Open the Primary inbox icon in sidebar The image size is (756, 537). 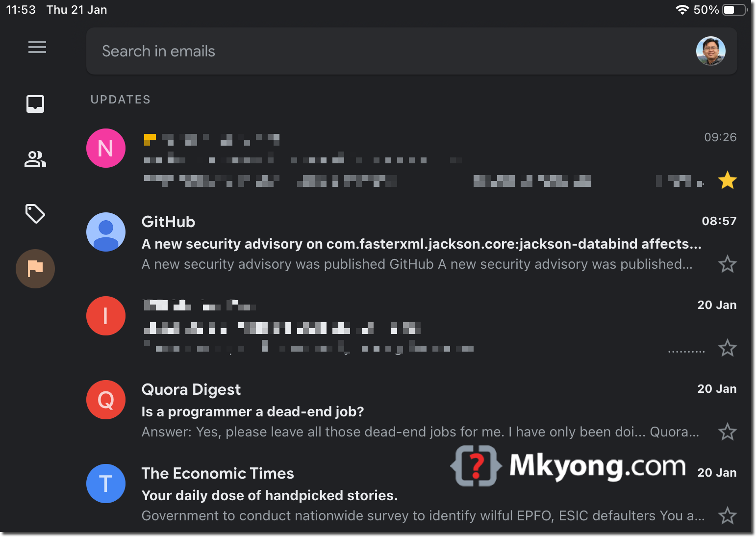[35, 104]
